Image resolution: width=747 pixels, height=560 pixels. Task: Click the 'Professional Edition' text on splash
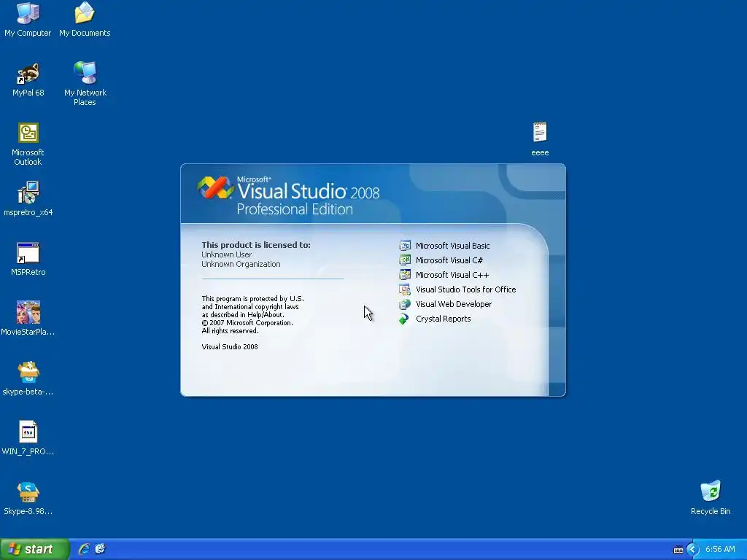click(295, 209)
